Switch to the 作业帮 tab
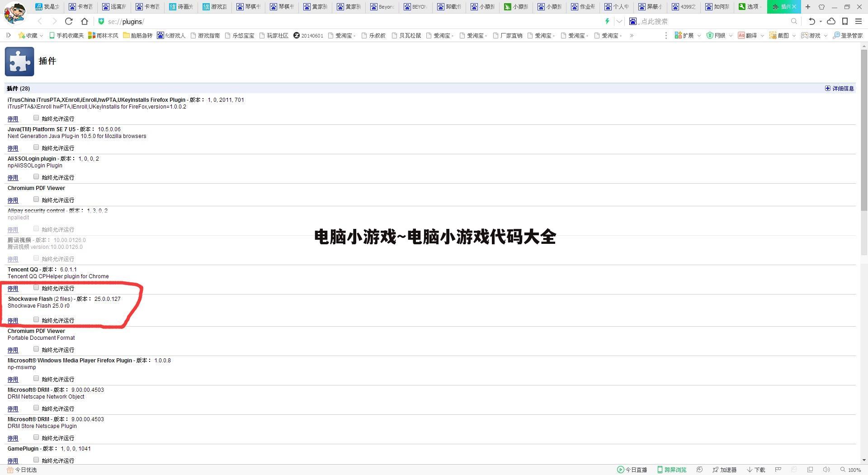The height and width of the screenshot is (475, 868). point(583,7)
